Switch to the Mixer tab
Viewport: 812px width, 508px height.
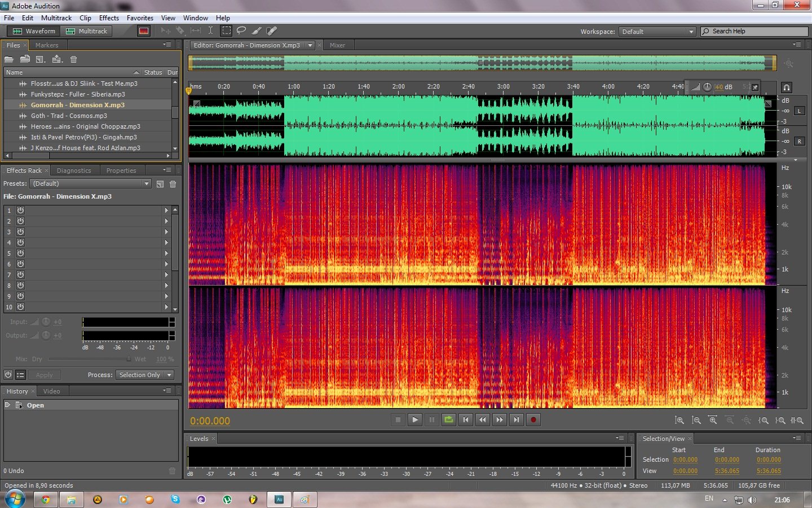[337, 45]
